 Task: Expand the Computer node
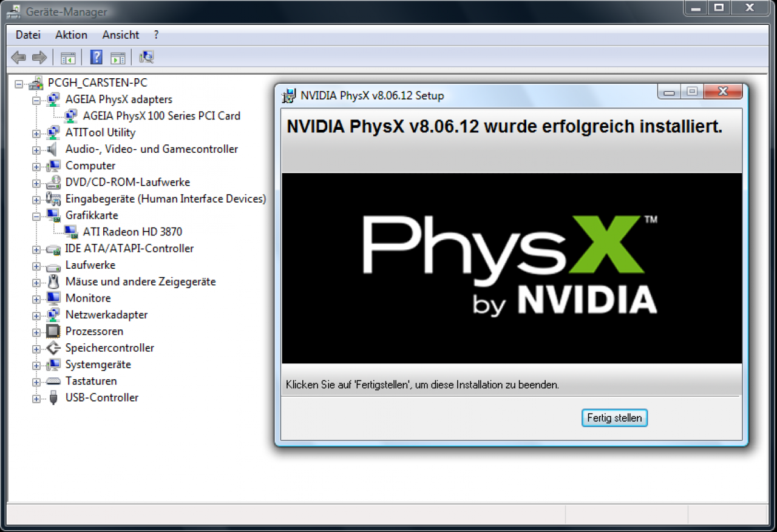point(36,166)
